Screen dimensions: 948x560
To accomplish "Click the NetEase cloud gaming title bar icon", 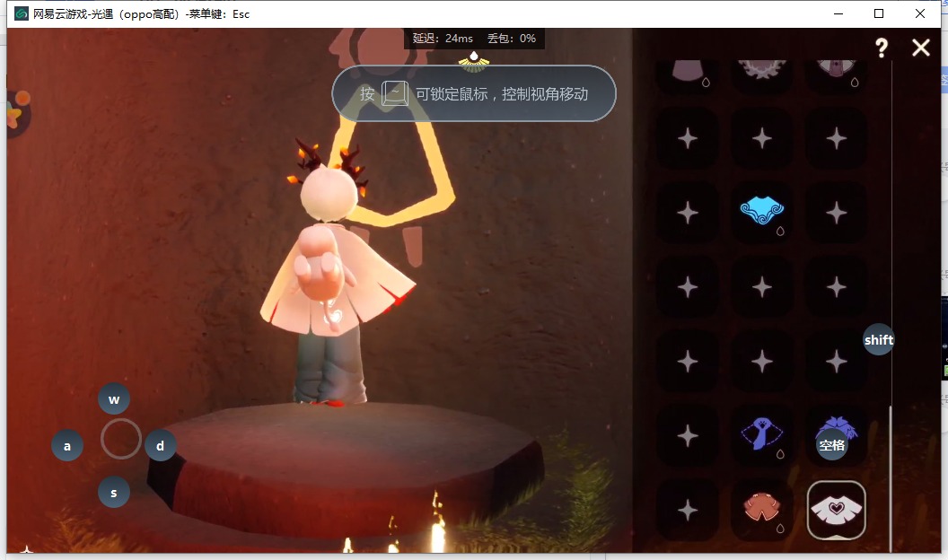I will coord(22,13).
